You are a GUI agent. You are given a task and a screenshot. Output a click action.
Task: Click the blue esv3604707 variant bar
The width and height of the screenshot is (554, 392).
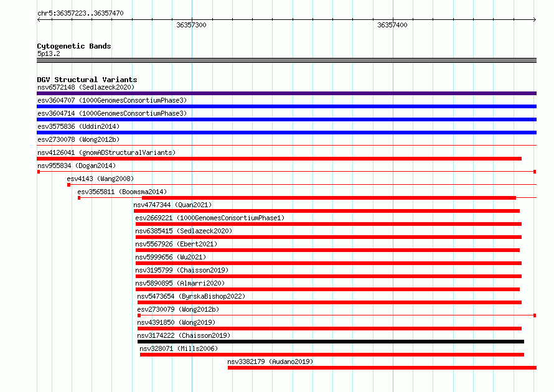tap(286, 106)
